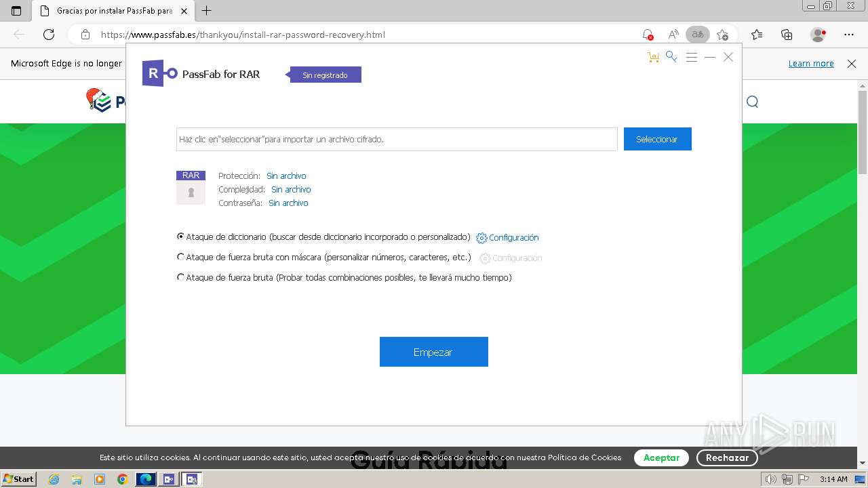
Task: Switch to the second PassFab taskbar item
Action: [192, 479]
